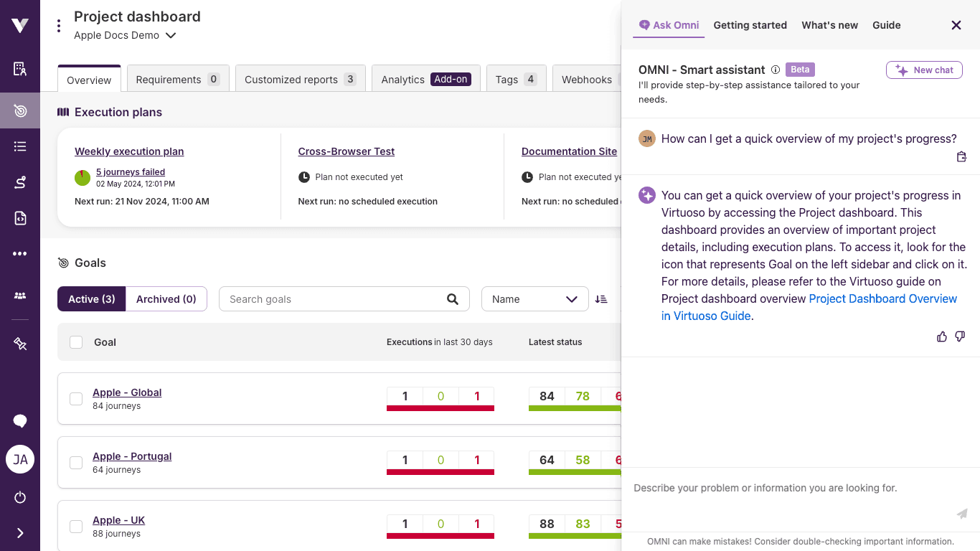Toggle the sort order icon beside Name
This screenshot has height=551, width=980.
tap(601, 299)
